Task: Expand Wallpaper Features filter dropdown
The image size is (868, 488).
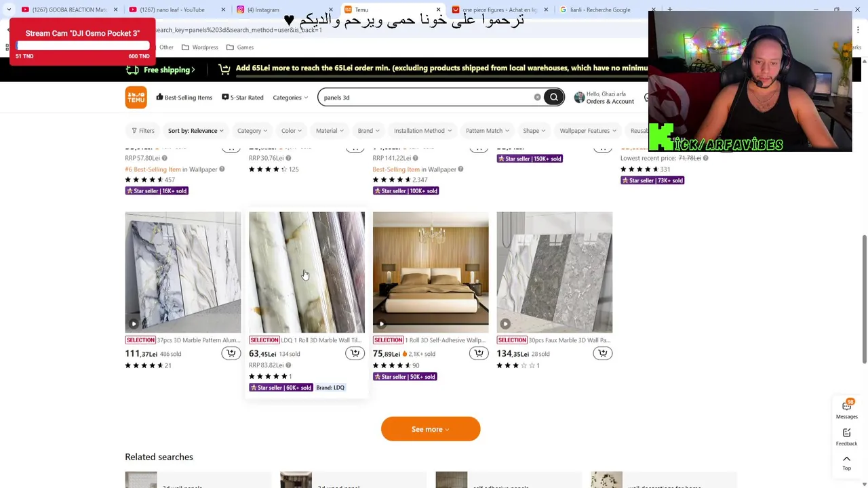Action: [588, 130]
